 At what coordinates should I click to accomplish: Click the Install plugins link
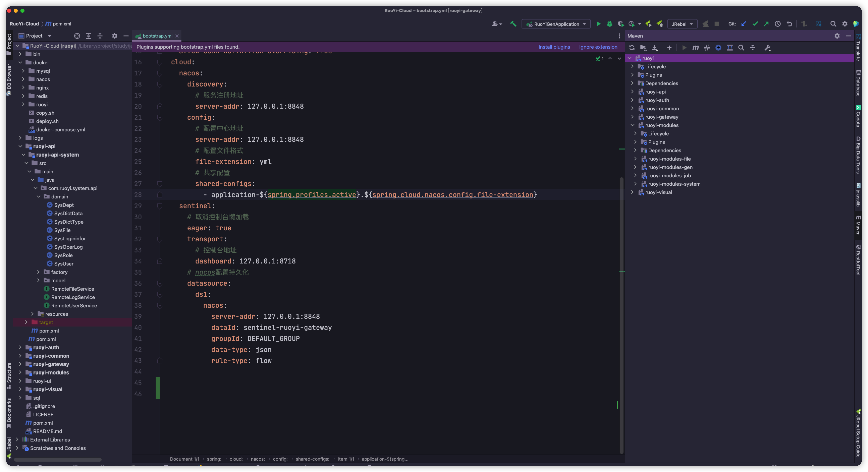coord(554,47)
